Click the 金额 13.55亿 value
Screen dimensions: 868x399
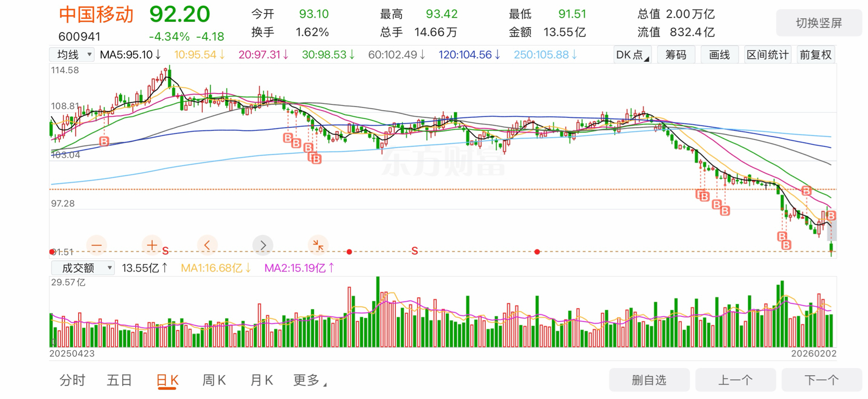point(565,32)
